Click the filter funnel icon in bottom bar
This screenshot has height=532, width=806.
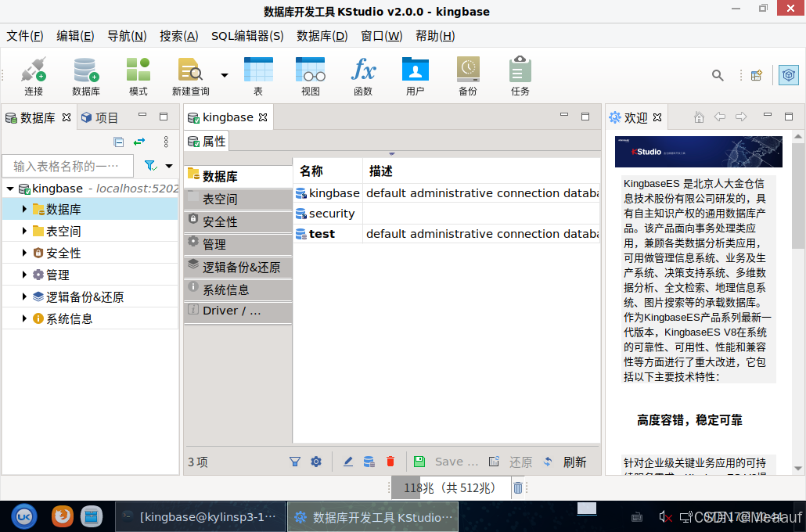tap(295, 462)
